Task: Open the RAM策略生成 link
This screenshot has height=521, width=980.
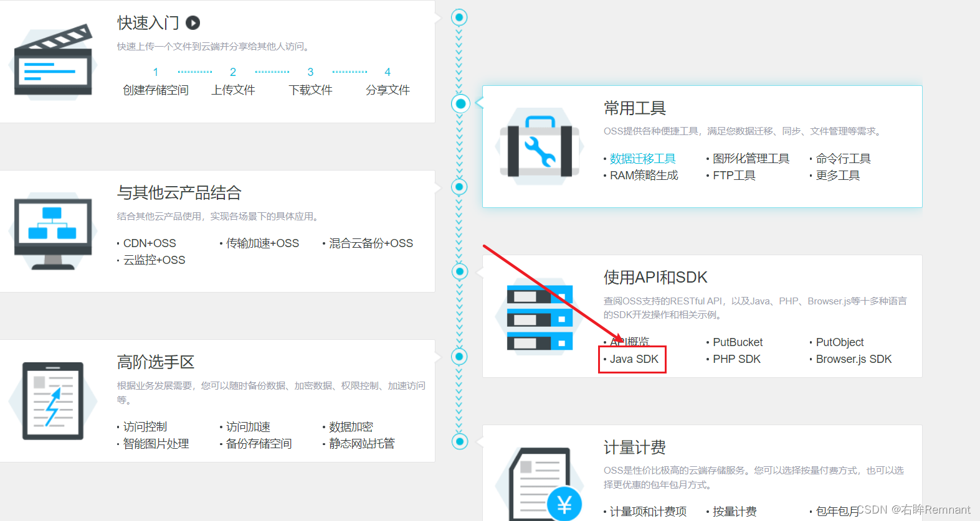Action: (x=644, y=176)
